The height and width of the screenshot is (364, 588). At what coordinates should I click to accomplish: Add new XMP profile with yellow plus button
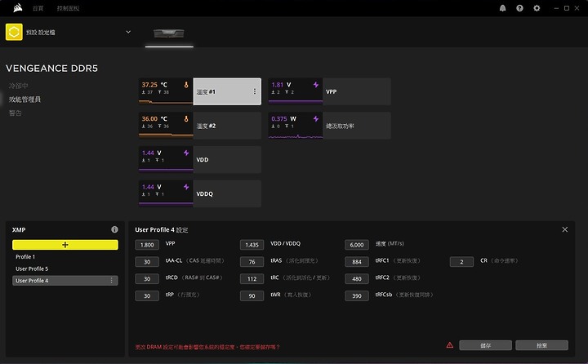[x=65, y=245]
